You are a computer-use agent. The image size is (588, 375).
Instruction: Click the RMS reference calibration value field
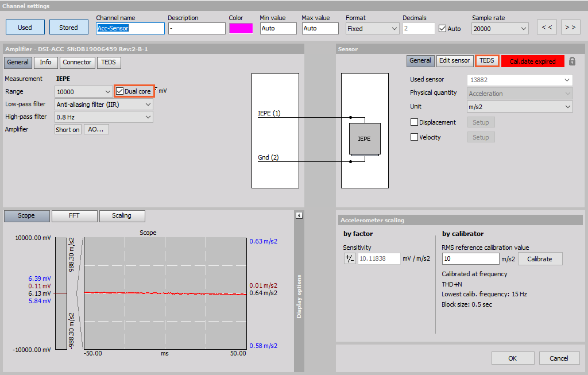coord(471,259)
